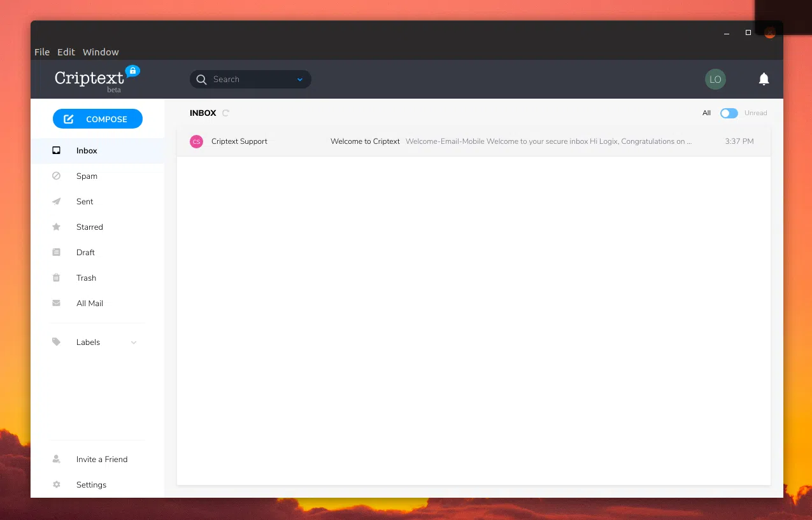Viewport: 812px width, 520px height.
Task: Open the Welcome to Criptext email subject
Action: [x=365, y=141]
